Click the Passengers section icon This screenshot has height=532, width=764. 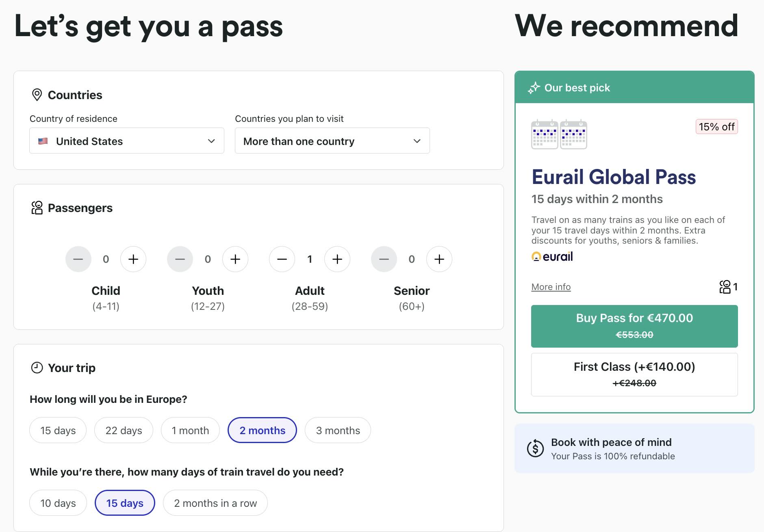[37, 208]
